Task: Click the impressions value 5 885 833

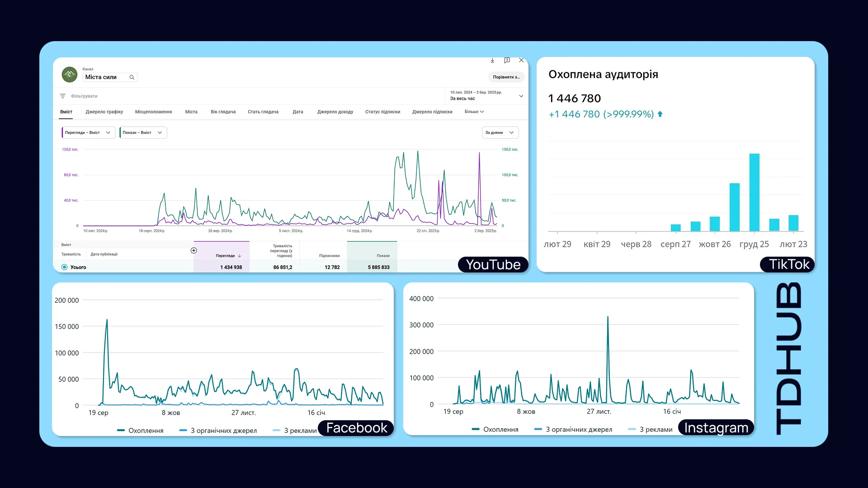Action: (x=378, y=267)
